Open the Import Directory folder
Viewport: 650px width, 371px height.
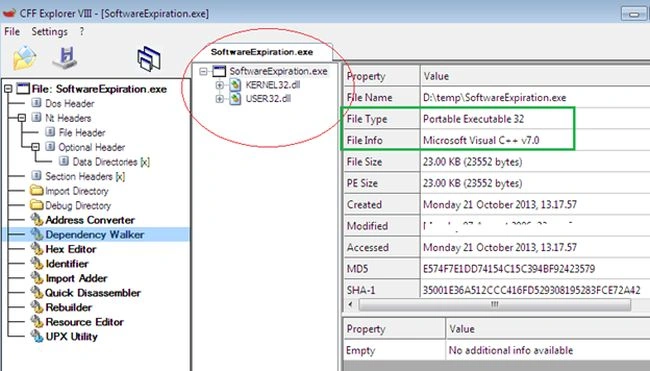click(x=77, y=191)
